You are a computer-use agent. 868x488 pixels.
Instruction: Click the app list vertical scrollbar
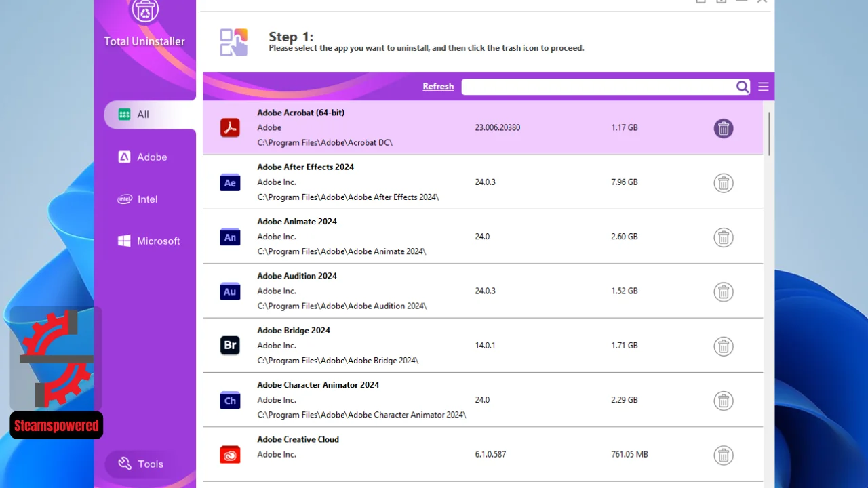pos(769,134)
